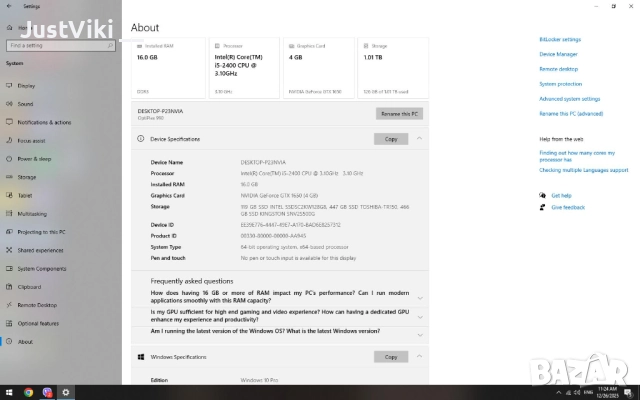Click the Viber icon in taskbar
Image resolution: width=640 pixels, height=400 pixels.
tap(47, 392)
